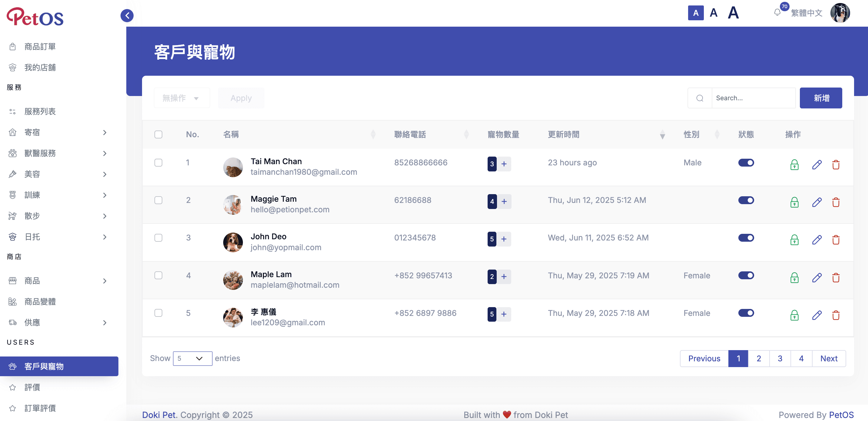868x421 pixels.
Task: Add a pet for Maggie Tam with plus
Action: click(x=504, y=202)
